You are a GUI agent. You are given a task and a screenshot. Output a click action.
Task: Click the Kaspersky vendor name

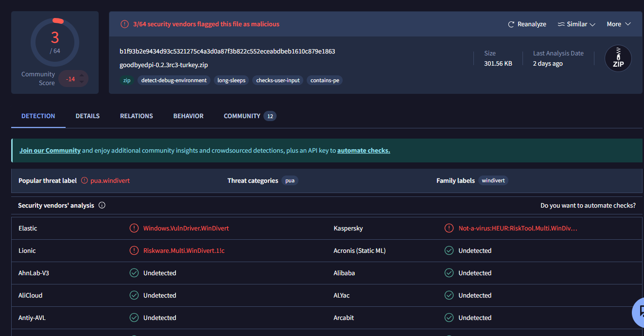click(348, 228)
